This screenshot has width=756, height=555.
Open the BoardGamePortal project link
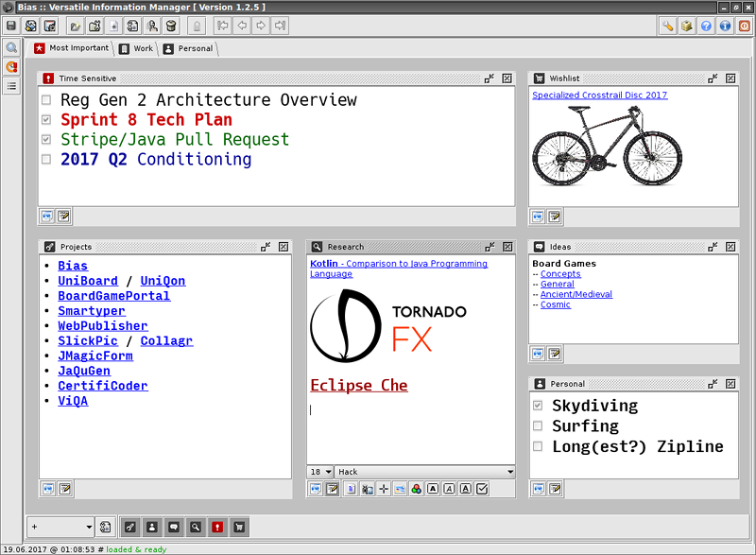[x=113, y=296]
